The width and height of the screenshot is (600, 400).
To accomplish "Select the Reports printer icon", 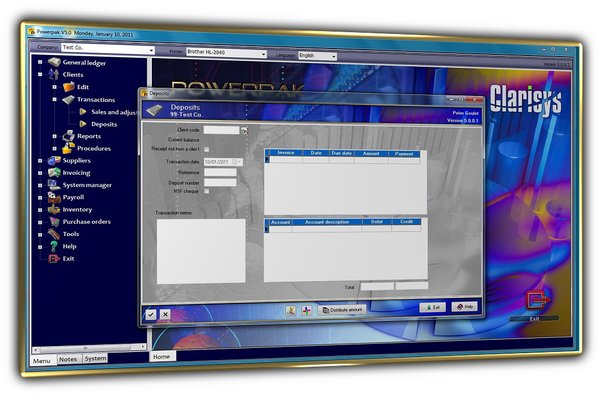I will point(68,136).
